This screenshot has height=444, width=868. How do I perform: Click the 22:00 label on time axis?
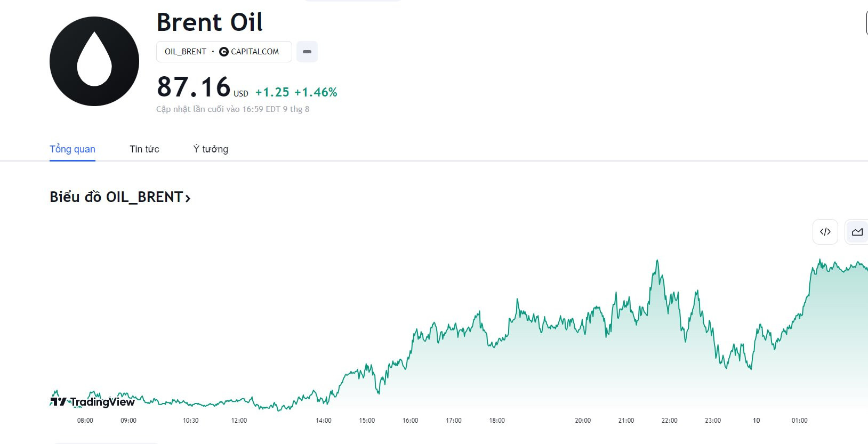pyautogui.click(x=669, y=421)
